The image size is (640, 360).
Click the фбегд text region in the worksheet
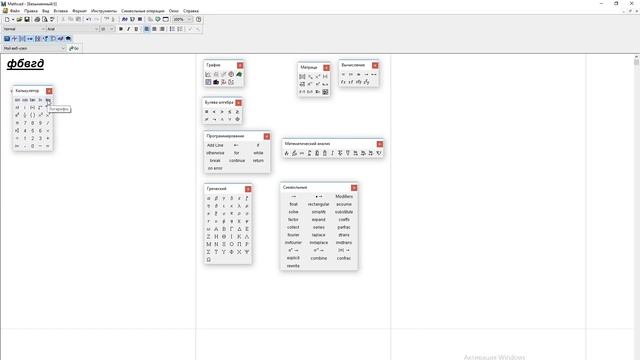coord(25,64)
